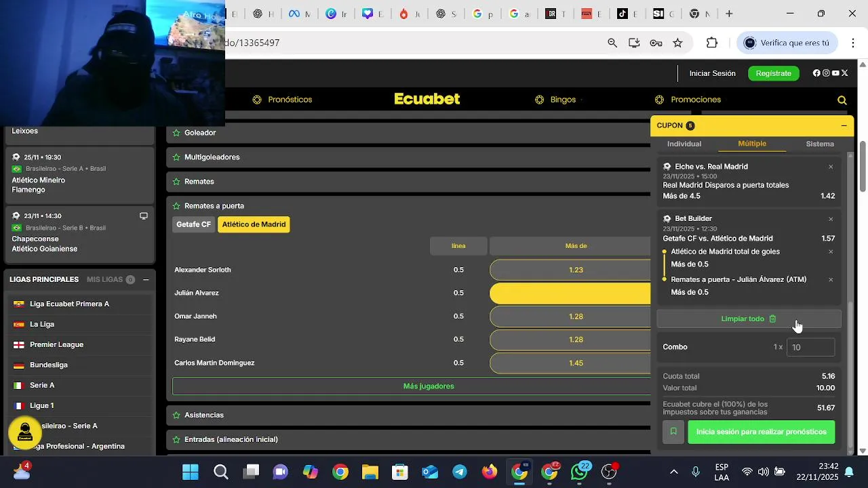Open Telegram from the taskbar
This screenshot has height=488, width=868.
click(x=460, y=472)
